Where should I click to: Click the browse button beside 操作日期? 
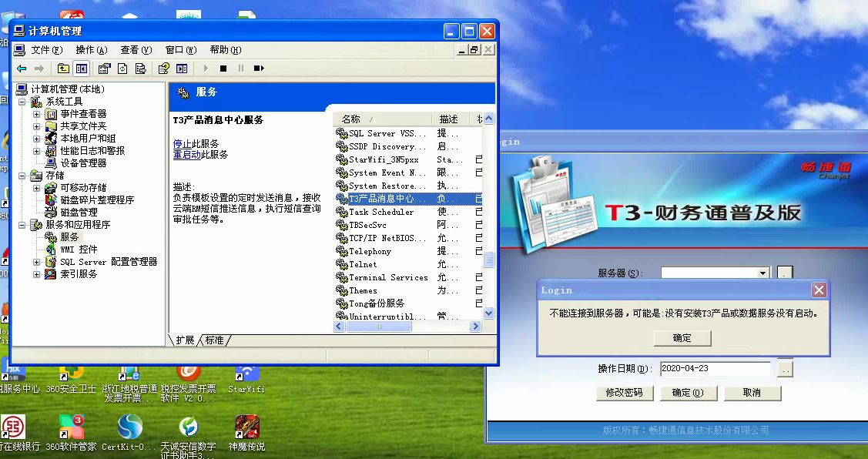tap(785, 369)
